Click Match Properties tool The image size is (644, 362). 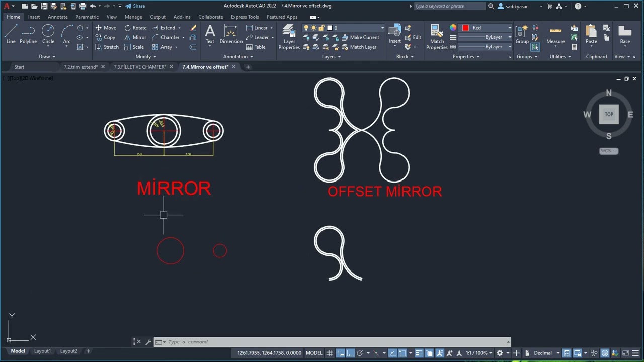[437, 37]
